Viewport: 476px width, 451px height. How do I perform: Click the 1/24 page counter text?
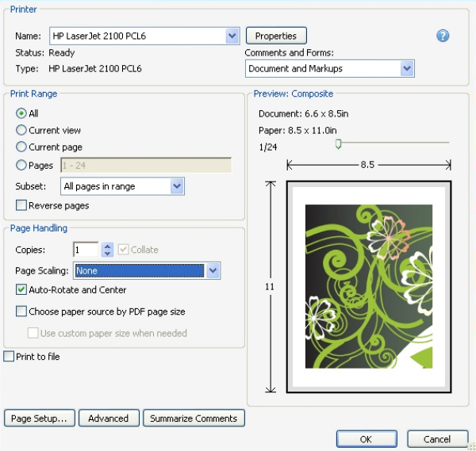pos(268,147)
